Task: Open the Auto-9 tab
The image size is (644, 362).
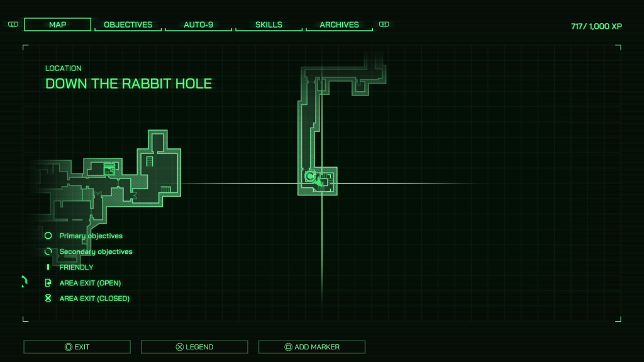Action: click(199, 25)
